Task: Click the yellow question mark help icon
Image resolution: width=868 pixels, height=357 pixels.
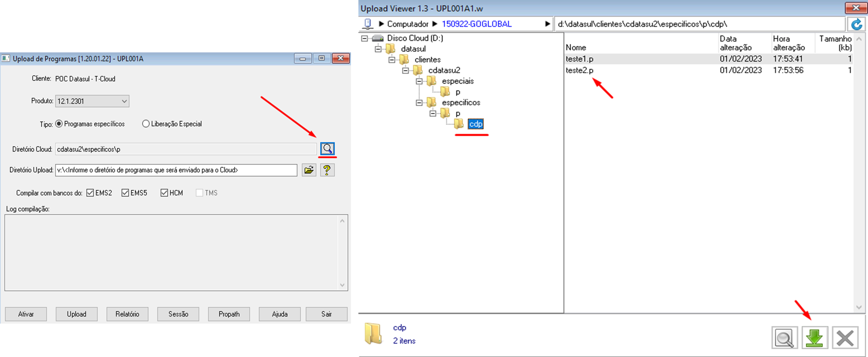Action: [x=327, y=170]
